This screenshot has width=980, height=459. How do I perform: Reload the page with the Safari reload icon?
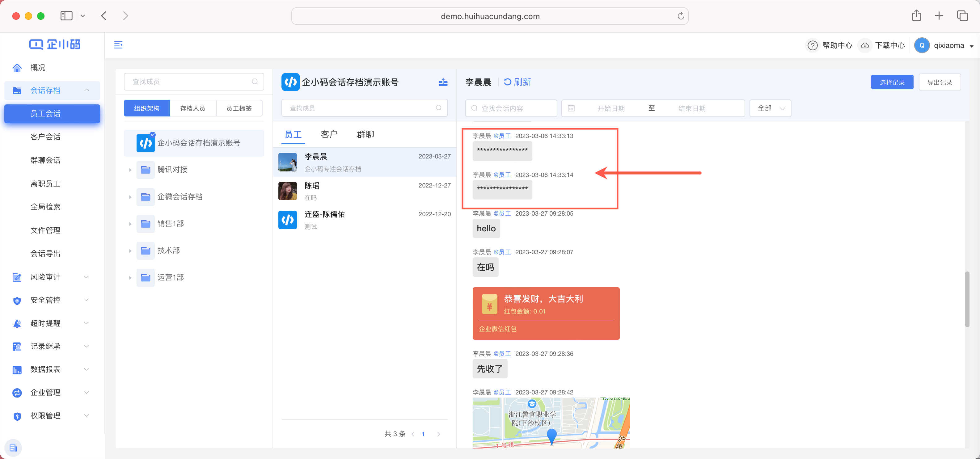click(x=681, y=16)
